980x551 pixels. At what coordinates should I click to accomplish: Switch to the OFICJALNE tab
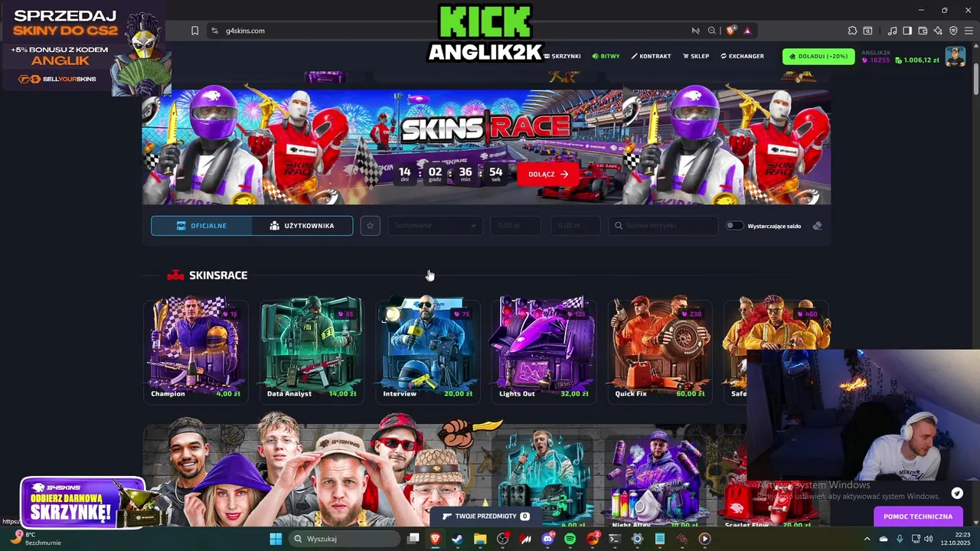[201, 226]
